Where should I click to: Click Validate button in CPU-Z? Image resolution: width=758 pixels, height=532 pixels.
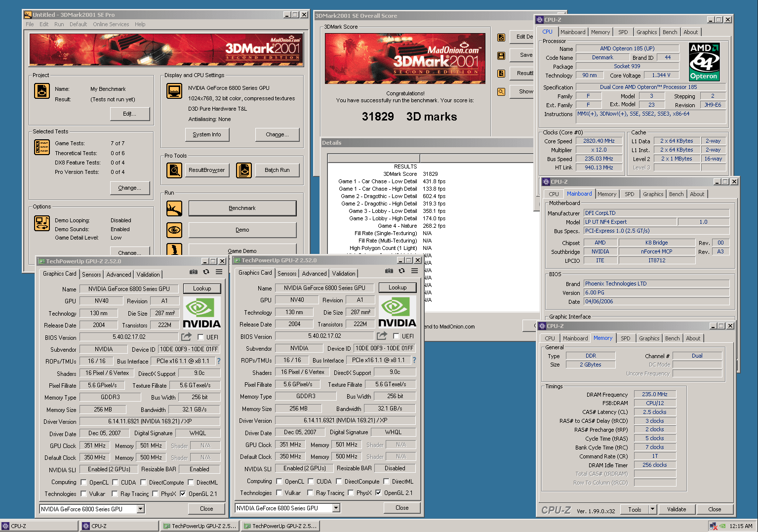(677, 509)
